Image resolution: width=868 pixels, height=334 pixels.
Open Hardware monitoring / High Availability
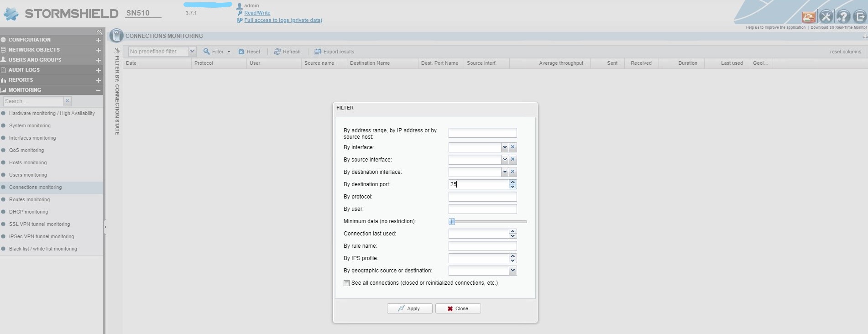coord(52,113)
